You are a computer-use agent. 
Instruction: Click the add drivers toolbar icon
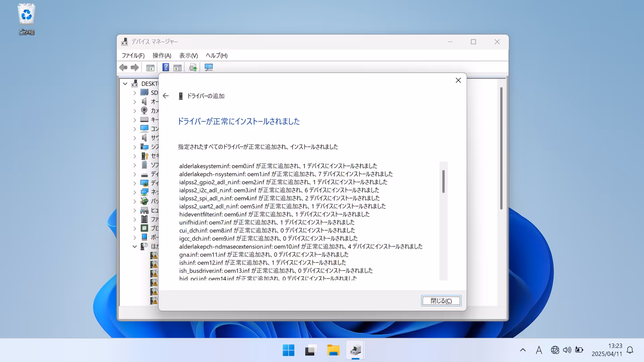(x=193, y=68)
